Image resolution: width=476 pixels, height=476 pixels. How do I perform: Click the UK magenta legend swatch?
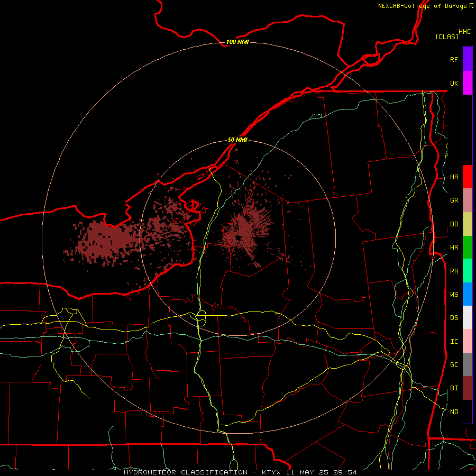click(467, 83)
